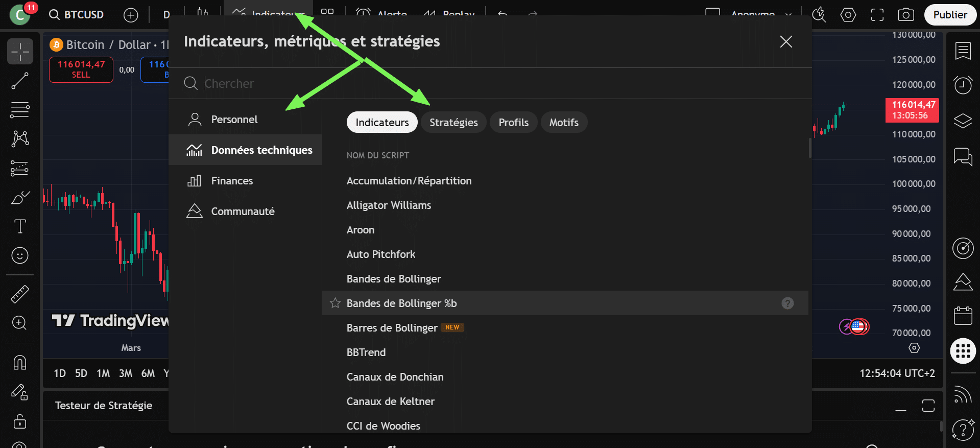Screen dimensions: 980x448
Task: Toggle the magnet mode tool
Action: pyautogui.click(x=20, y=362)
